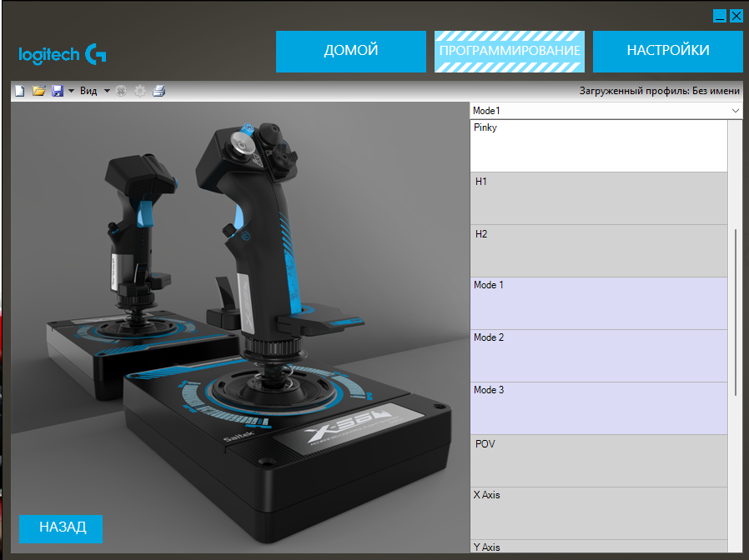The width and height of the screenshot is (749, 560).
Task: Create a new profile with the blank page icon
Action: (x=19, y=91)
